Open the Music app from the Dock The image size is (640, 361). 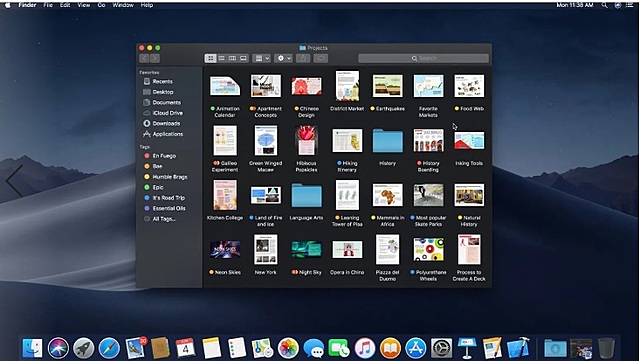coord(365,348)
